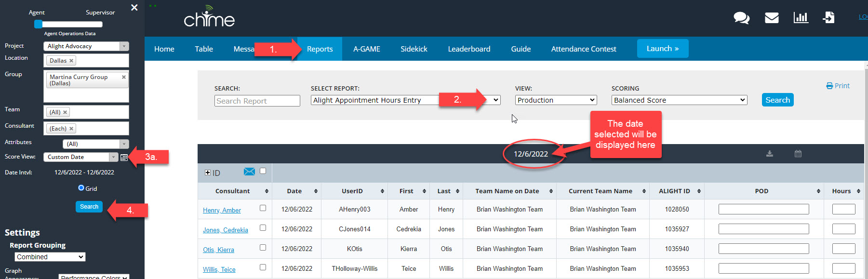Click the bar chart icon in header

(801, 18)
